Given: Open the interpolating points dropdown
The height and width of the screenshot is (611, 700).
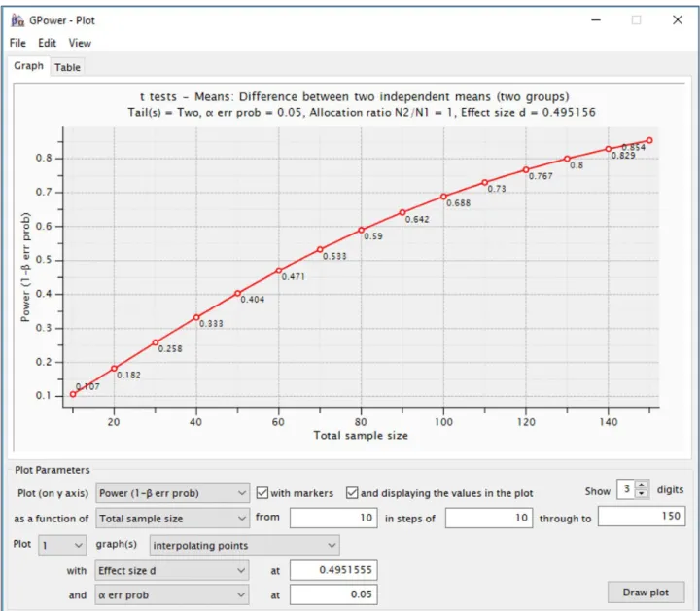Looking at the screenshot, I should (244, 545).
